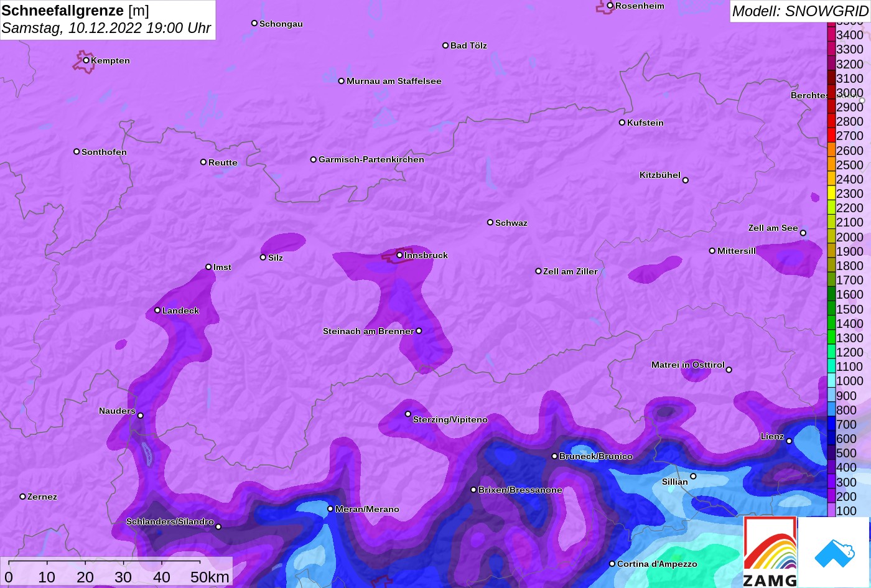Click the 2700 legend color swatch
Viewport: 871px width, 588px height.
(831, 136)
